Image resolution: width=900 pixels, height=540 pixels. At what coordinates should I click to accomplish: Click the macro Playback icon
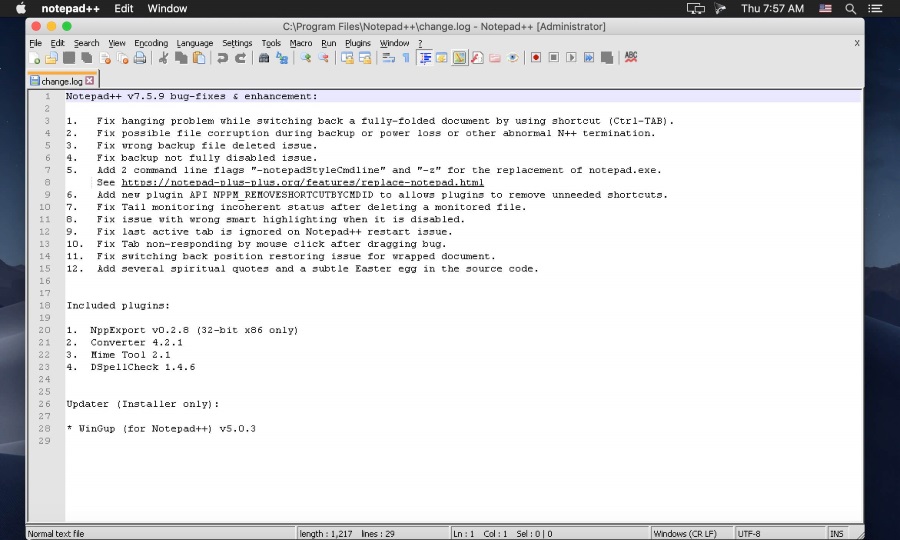[571, 57]
